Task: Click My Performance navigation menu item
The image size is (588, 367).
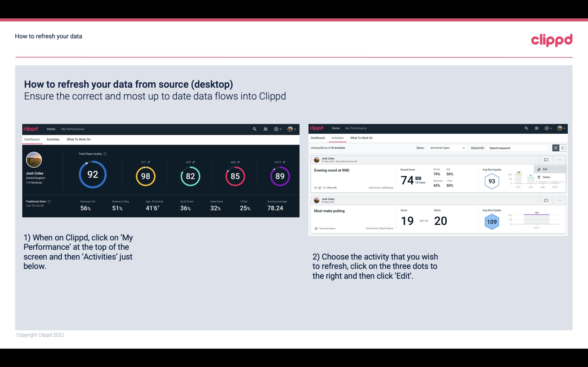Action: 72,128
